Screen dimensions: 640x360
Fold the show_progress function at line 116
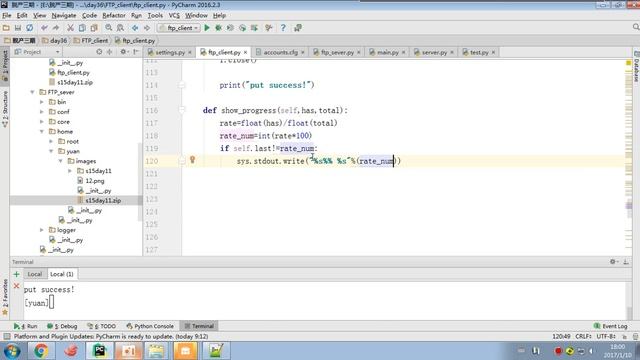coord(182,110)
